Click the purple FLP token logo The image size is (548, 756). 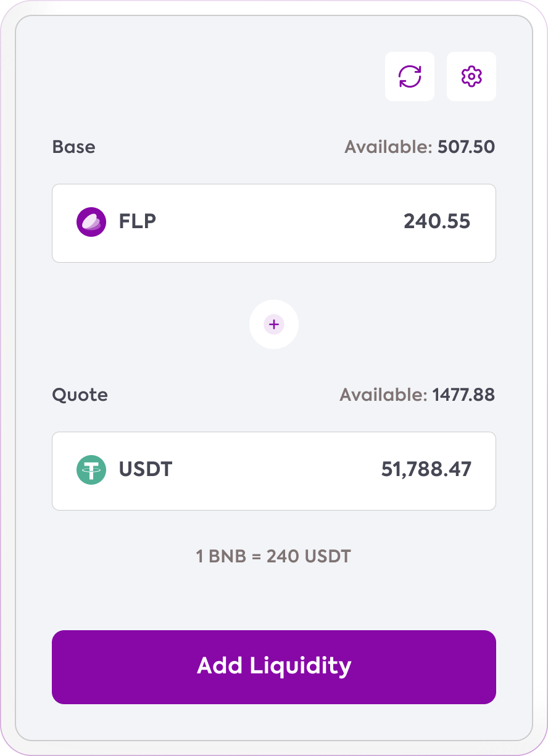coord(91,222)
